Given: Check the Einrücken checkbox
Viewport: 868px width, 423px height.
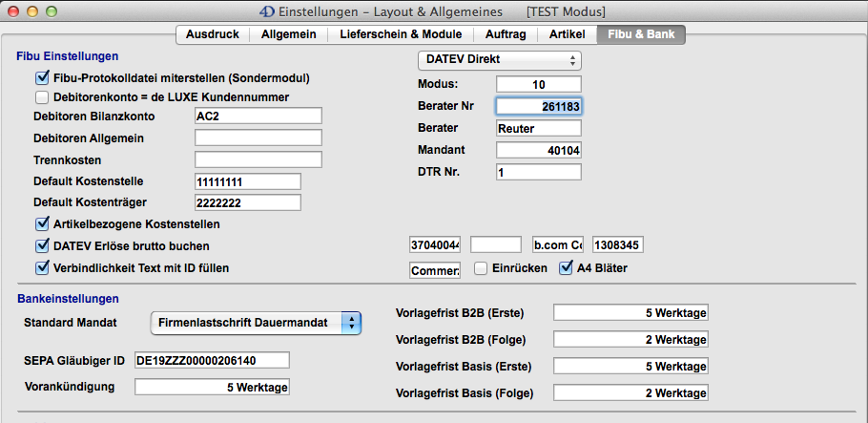Looking at the screenshot, I should pos(482,268).
